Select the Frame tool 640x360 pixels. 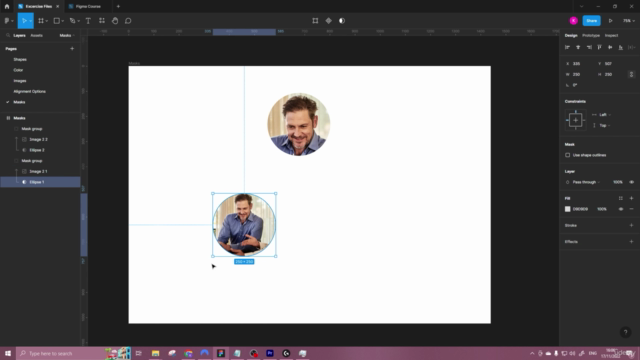[x=41, y=21]
